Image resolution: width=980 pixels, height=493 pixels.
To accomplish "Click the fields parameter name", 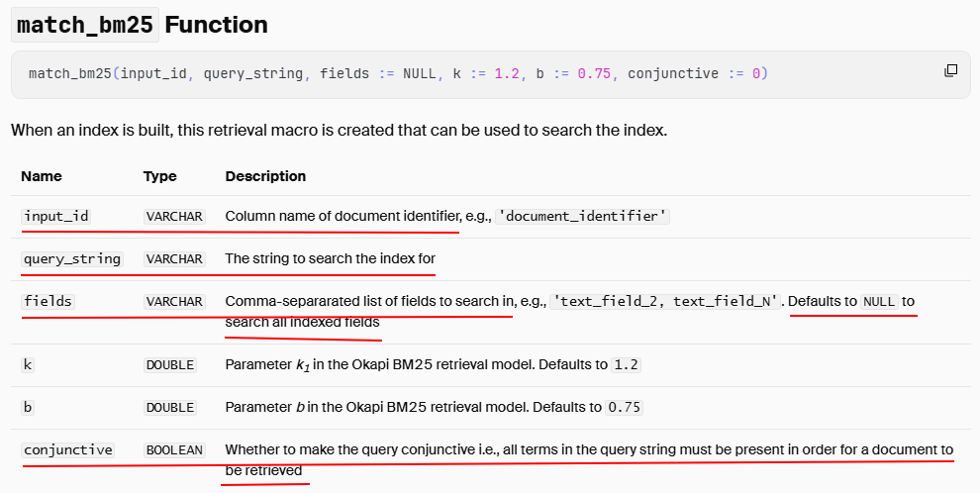I will (49, 301).
